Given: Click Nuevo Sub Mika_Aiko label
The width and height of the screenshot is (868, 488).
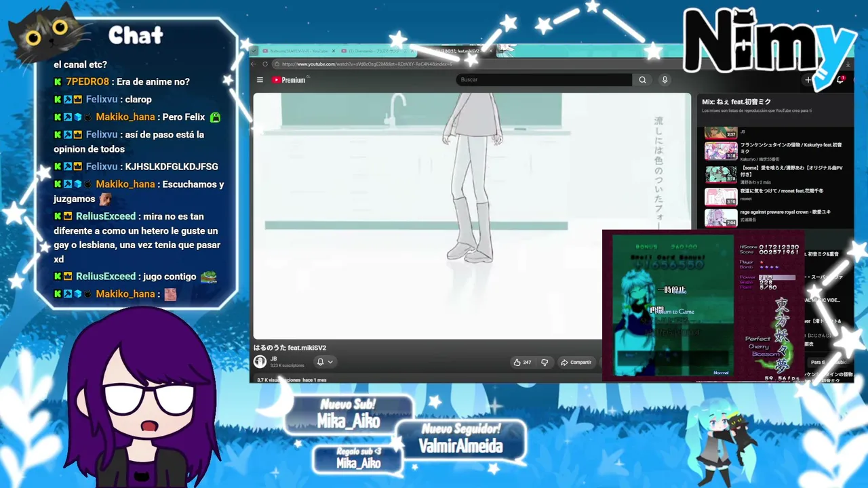Looking at the screenshot, I should tap(349, 415).
